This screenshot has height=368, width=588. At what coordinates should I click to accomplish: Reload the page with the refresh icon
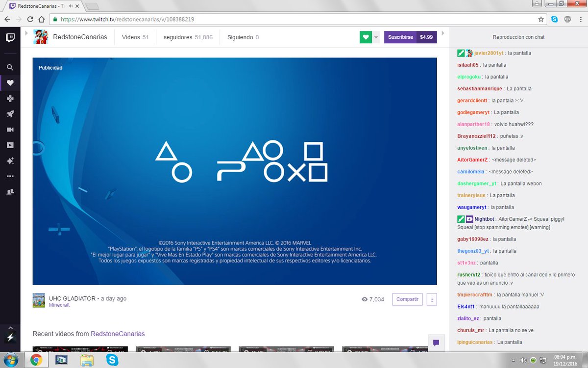click(x=30, y=19)
